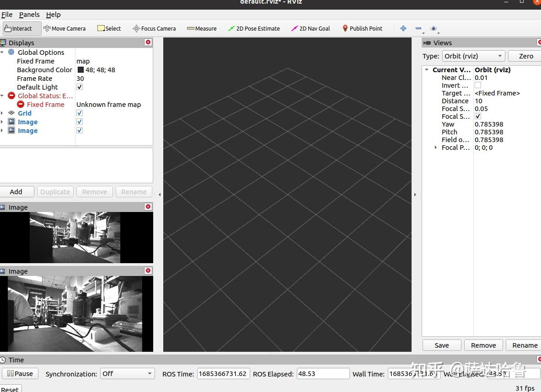Screen dimensions: 541x392
Task: Click the Pause time button
Action: click(x=20, y=373)
